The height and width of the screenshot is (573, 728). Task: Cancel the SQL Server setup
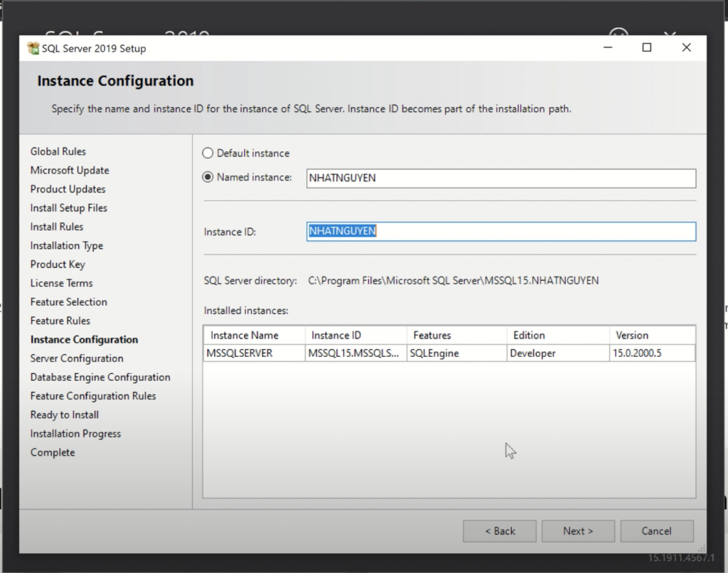[x=656, y=531]
